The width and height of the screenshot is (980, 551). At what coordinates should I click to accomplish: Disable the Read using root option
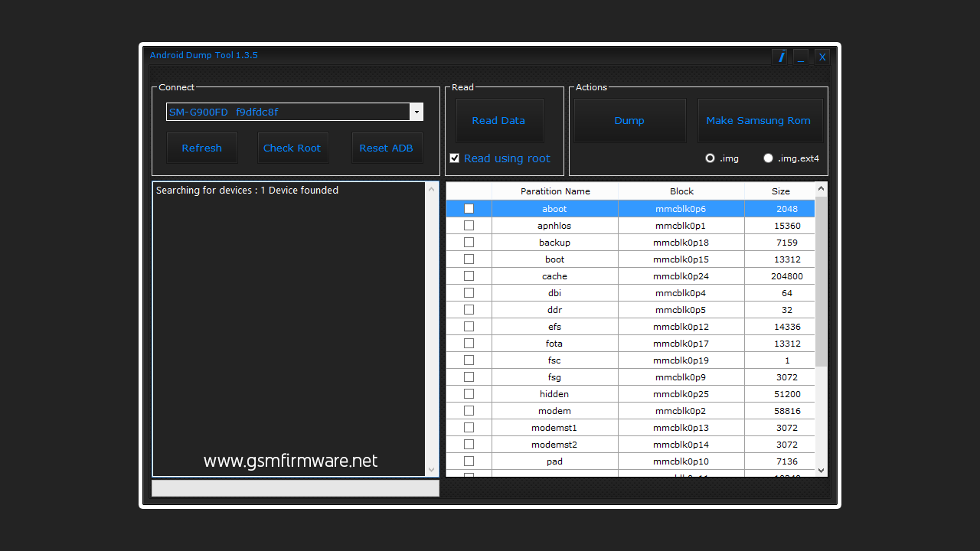454,158
